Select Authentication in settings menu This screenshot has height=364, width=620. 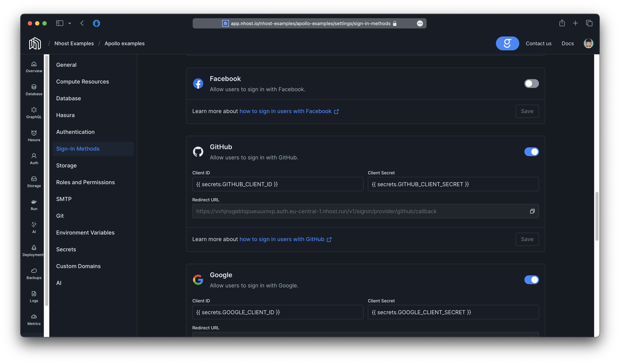click(x=93, y=132)
